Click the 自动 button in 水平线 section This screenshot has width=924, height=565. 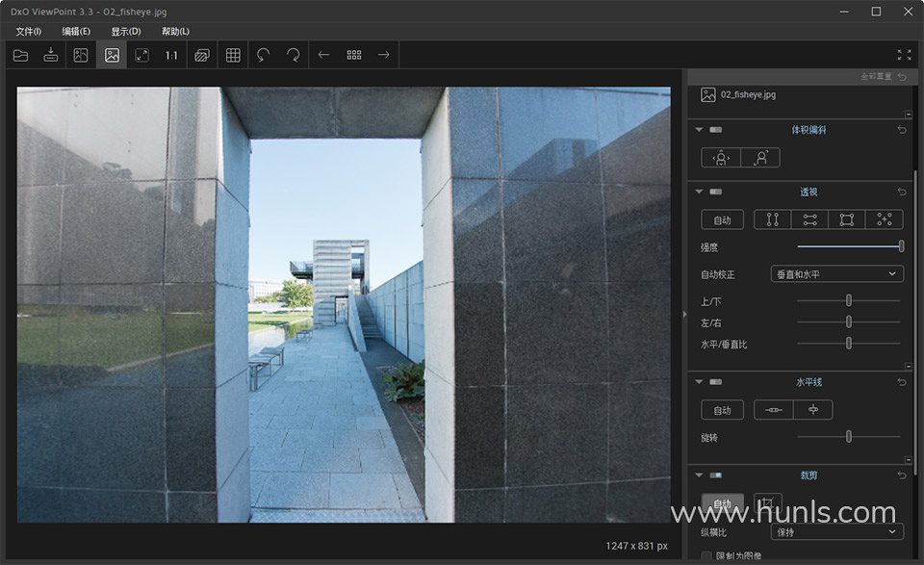(722, 410)
